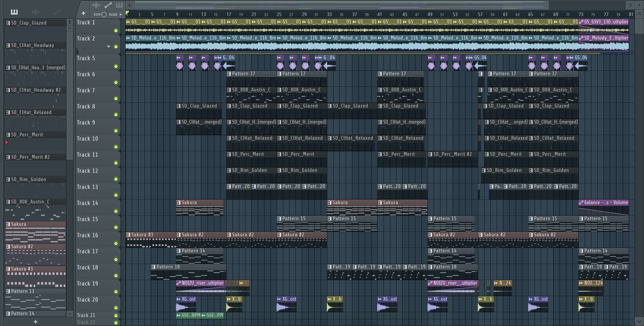
Task: Toggle the SLIDE mode radio button
Action: point(121,15)
